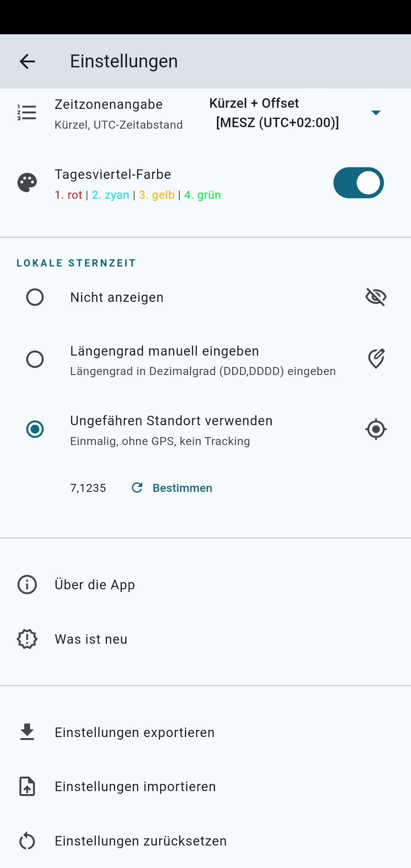Tap the edit location pin icon
The height and width of the screenshot is (868, 411).
tap(376, 359)
